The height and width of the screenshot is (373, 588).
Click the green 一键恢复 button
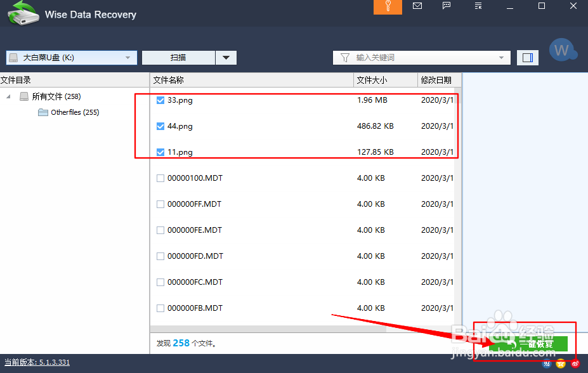pyautogui.click(x=528, y=344)
